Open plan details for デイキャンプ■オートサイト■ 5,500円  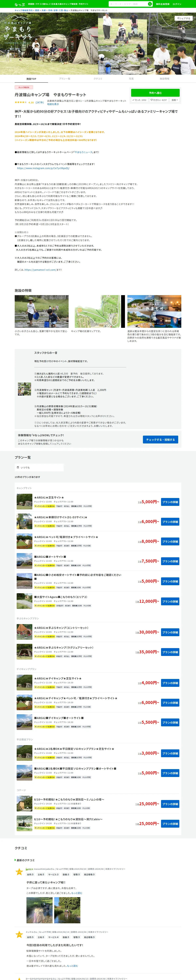[x=170, y=723]
